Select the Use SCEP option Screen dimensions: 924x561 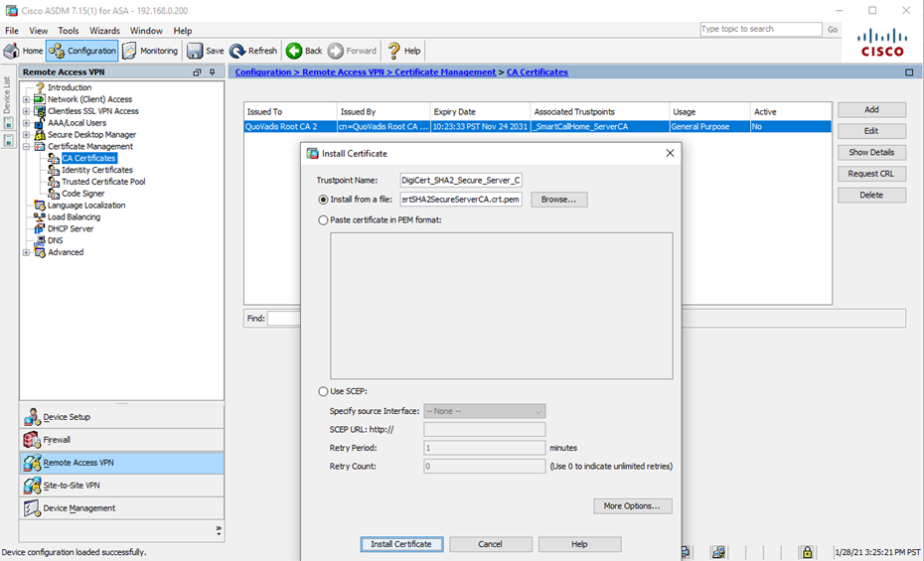click(x=323, y=391)
